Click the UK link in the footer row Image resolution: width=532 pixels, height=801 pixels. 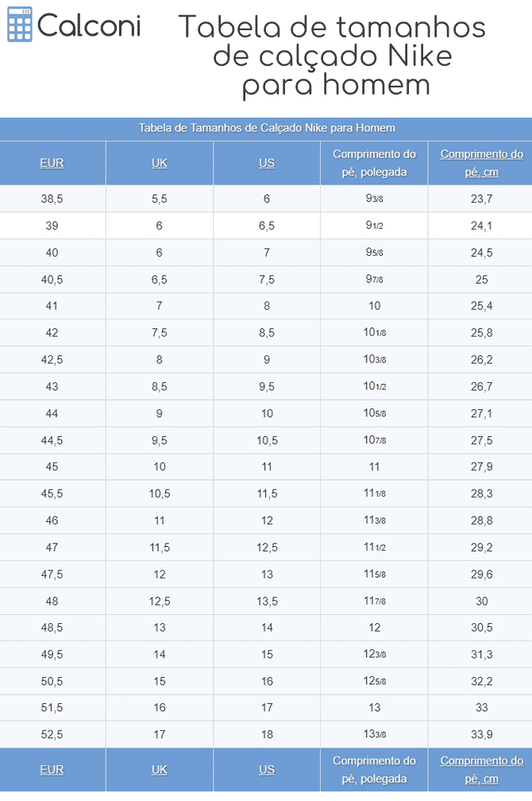point(159,769)
